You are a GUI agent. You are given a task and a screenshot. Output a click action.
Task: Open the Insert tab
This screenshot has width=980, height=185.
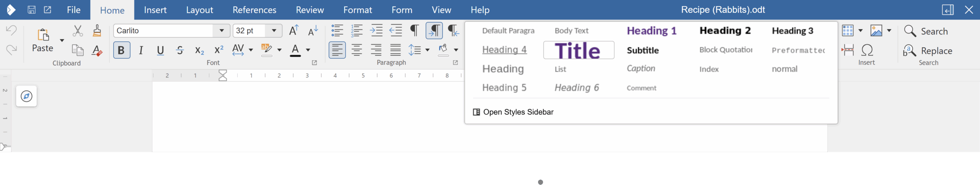coord(155,10)
